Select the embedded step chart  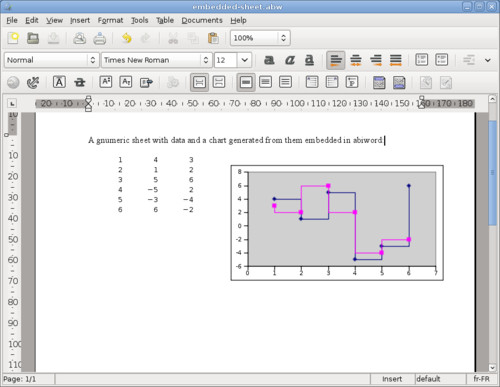(x=337, y=223)
